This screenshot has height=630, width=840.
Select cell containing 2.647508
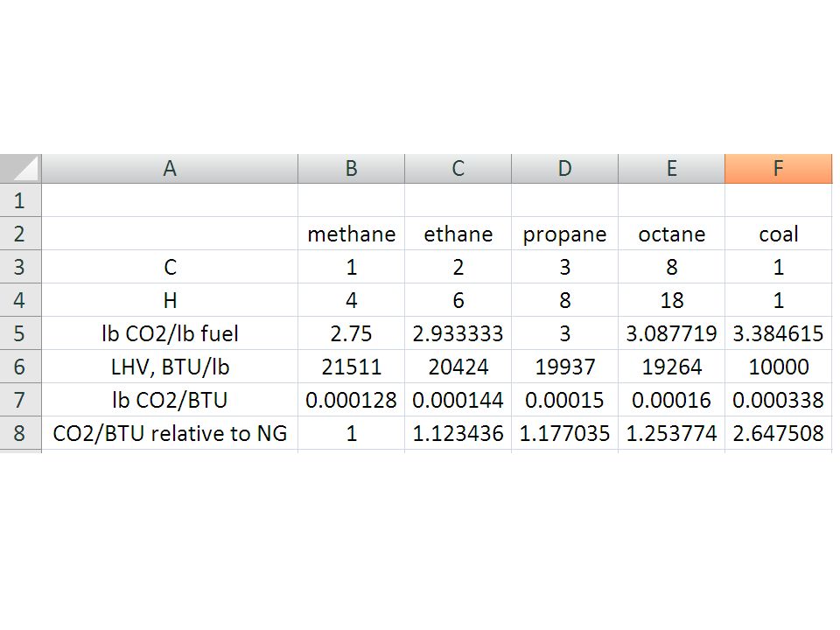(779, 433)
